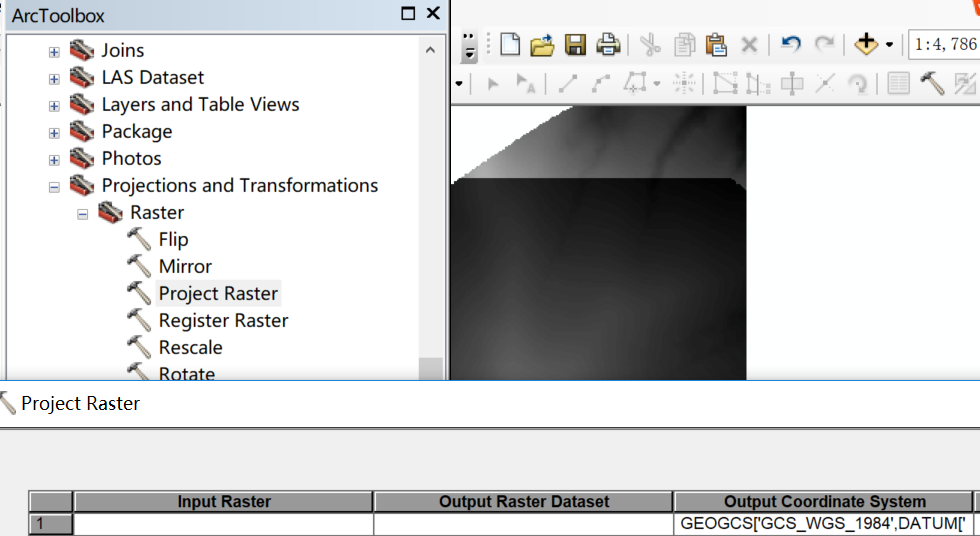
Task: Open the Attributes window icon
Action: click(898, 83)
